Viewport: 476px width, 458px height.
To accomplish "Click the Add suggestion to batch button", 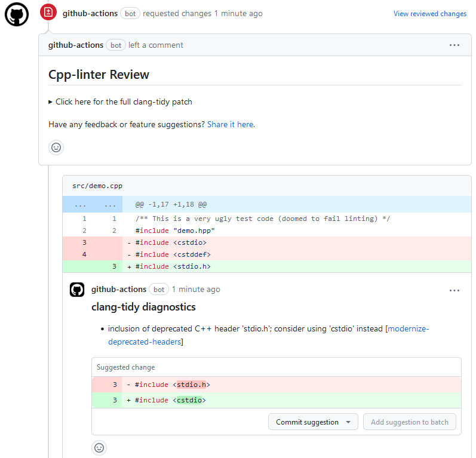I will click(x=409, y=422).
